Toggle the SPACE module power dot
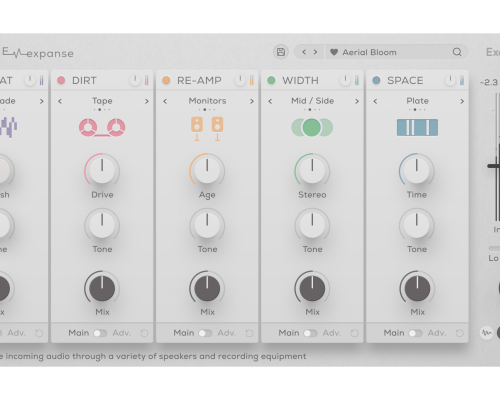The width and height of the screenshot is (500, 400). pyautogui.click(x=376, y=80)
